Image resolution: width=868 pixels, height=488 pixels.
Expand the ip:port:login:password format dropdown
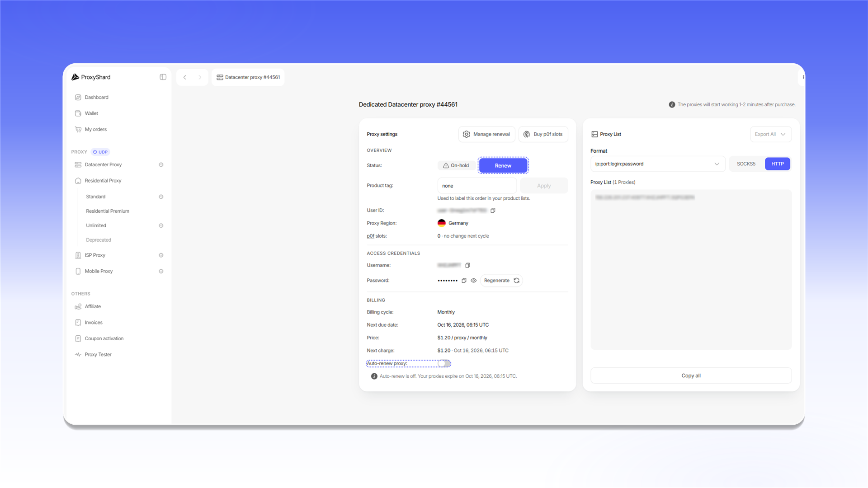658,164
